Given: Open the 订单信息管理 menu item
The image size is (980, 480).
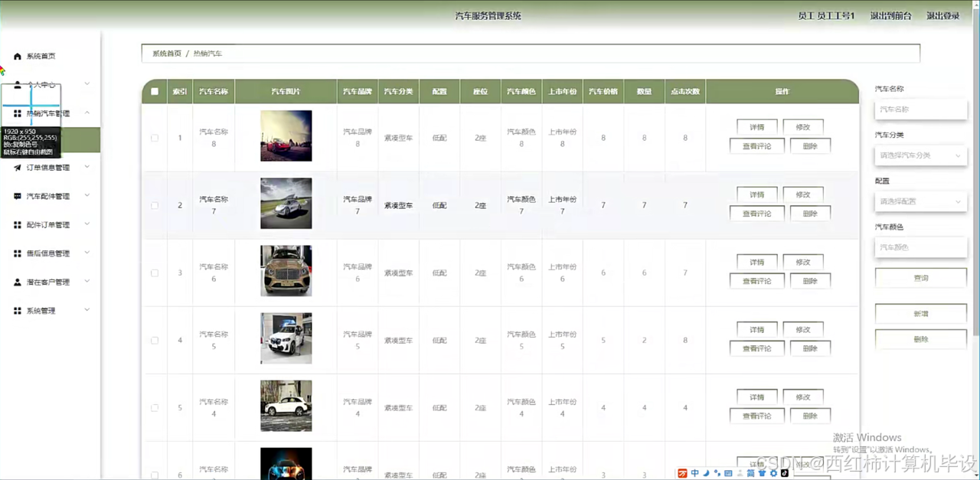Looking at the screenshot, I should pyautogui.click(x=50, y=168).
